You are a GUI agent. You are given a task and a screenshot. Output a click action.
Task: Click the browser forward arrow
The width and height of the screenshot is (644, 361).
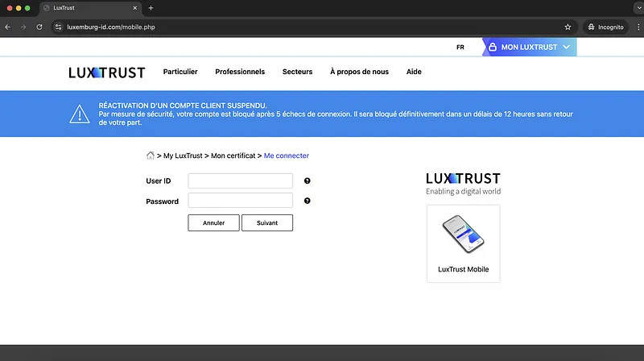click(x=23, y=27)
